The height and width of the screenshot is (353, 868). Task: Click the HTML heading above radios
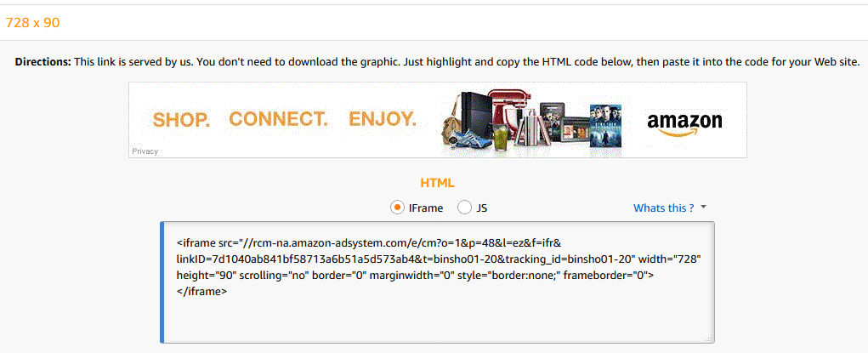pos(437,183)
